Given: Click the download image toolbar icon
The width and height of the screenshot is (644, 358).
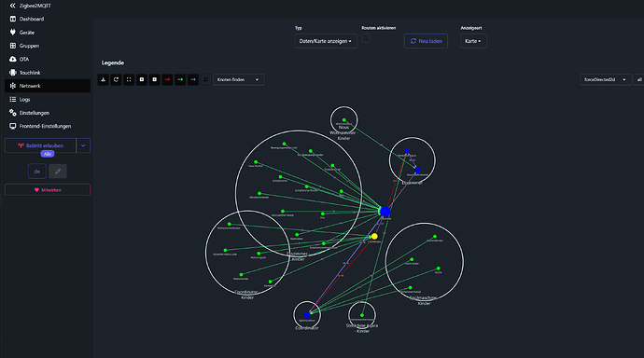Looking at the screenshot, I should tap(103, 79).
